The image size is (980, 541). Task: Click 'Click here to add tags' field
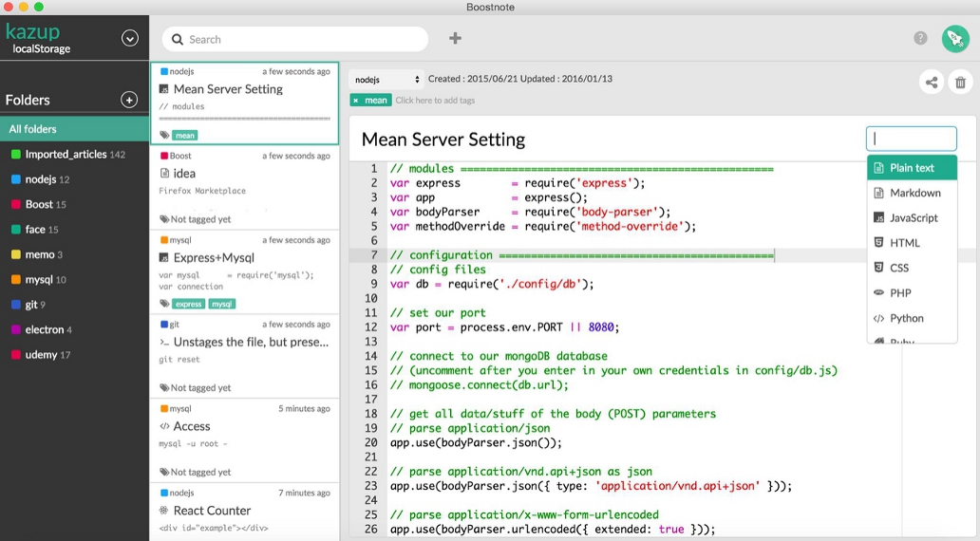click(x=435, y=100)
